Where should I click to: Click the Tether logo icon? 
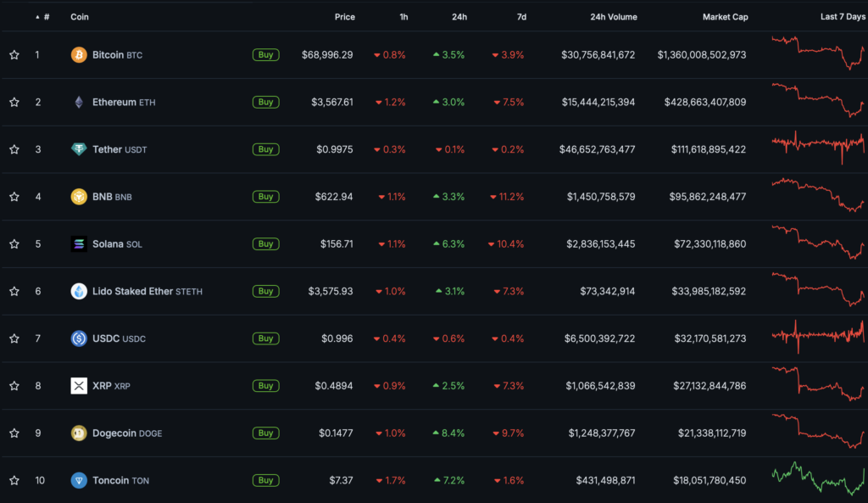[x=79, y=149]
